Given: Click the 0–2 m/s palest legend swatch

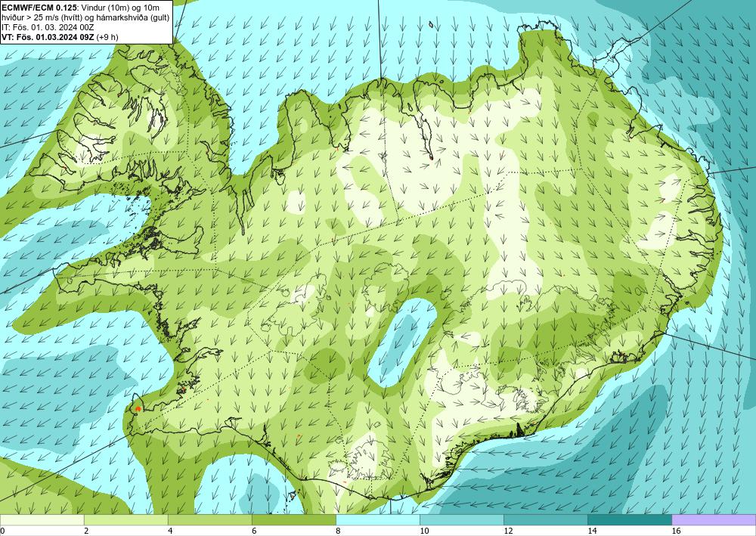Looking at the screenshot, I should click(42, 519).
